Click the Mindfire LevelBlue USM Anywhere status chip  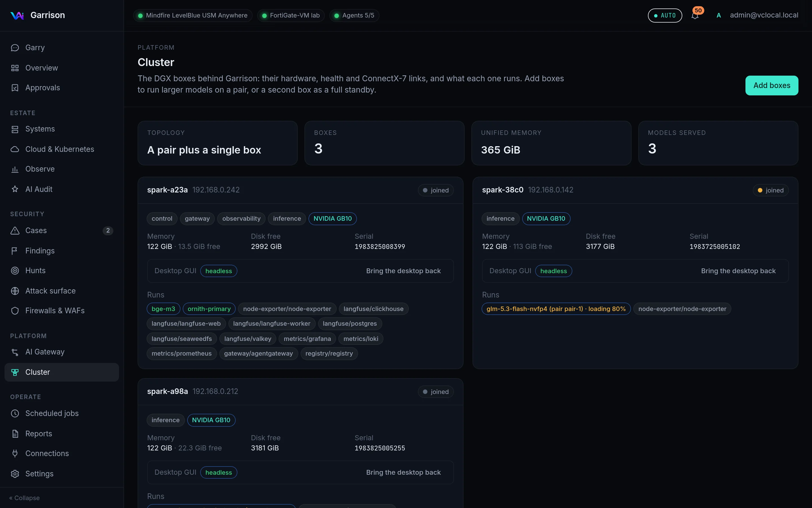(x=193, y=16)
